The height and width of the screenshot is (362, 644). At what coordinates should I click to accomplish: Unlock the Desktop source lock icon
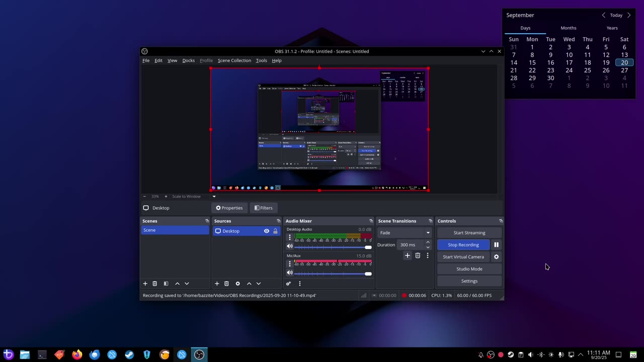point(275,231)
